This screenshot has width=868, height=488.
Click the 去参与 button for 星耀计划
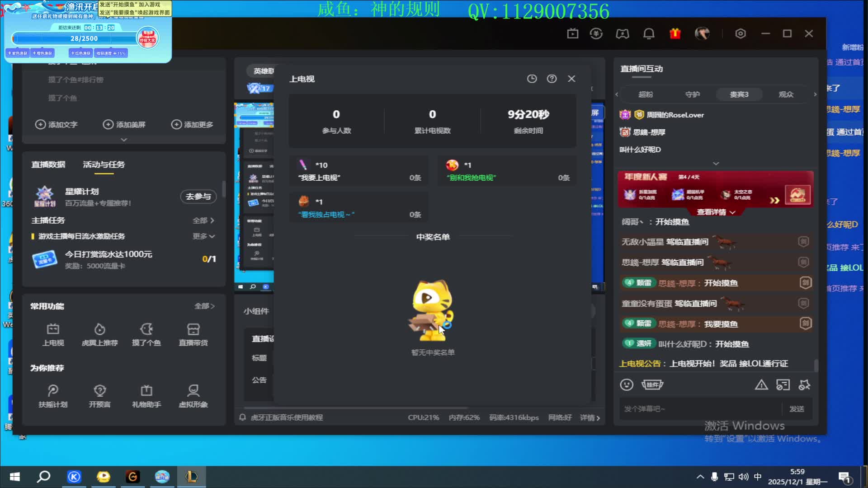tap(199, 197)
